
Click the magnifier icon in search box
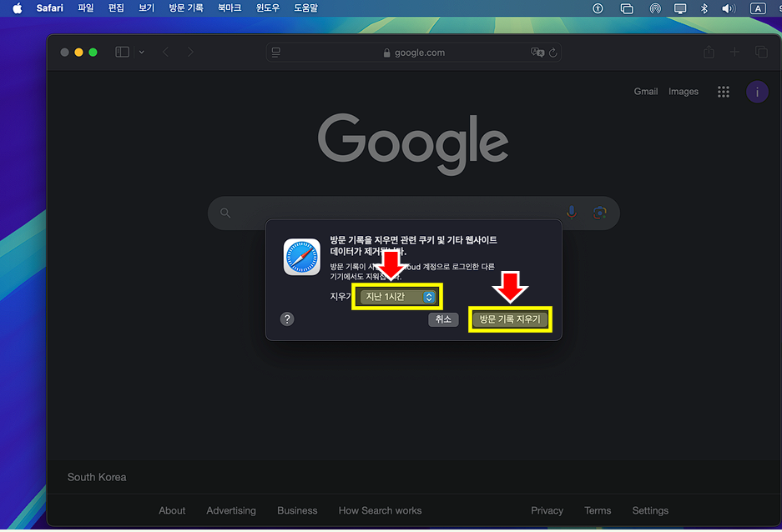click(225, 213)
